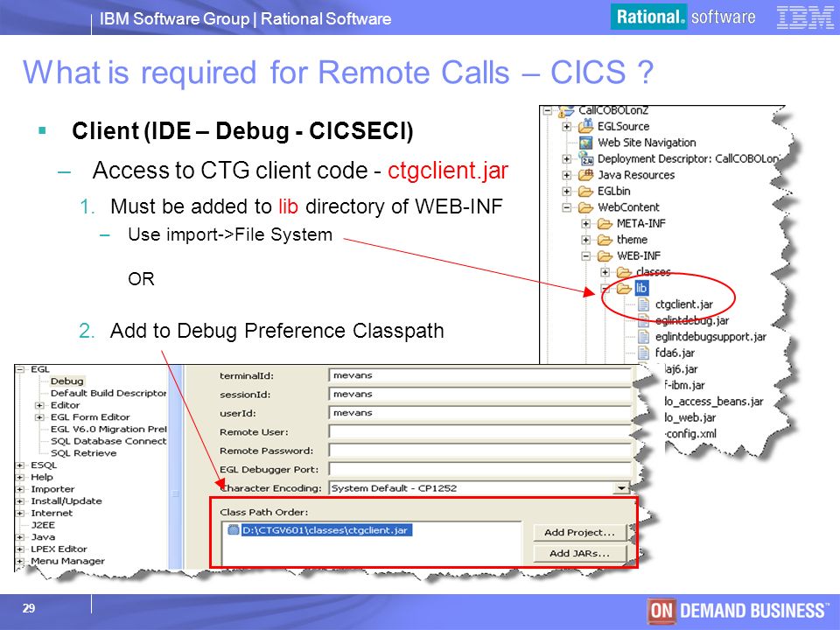The width and height of the screenshot is (840, 630).
Task: Expand the Java Resources node
Action: 566,175
